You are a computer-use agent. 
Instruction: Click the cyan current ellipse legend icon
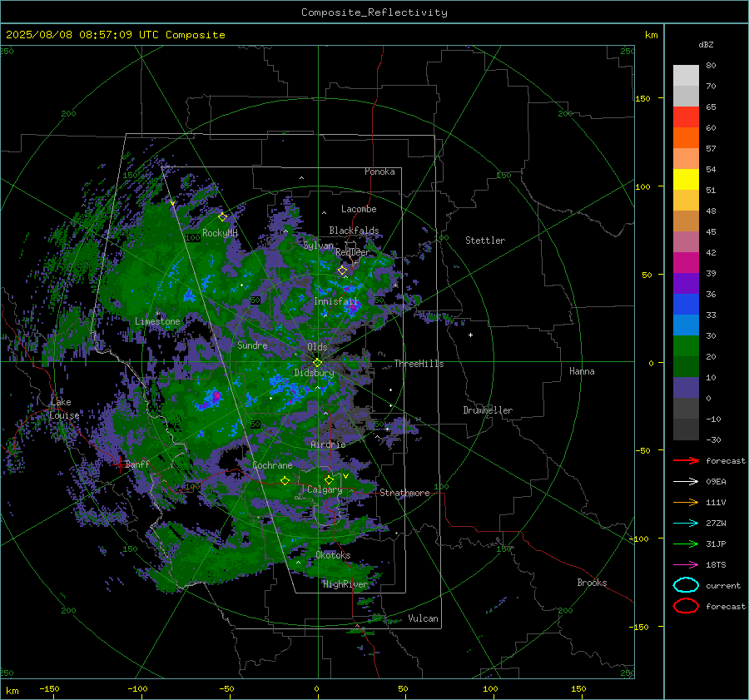tap(686, 585)
